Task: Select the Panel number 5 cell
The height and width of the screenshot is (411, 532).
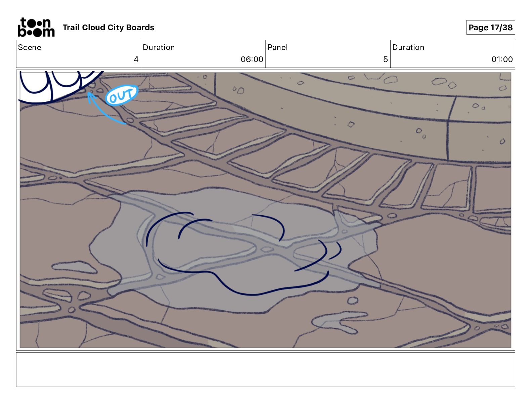Action: coord(328,54)
